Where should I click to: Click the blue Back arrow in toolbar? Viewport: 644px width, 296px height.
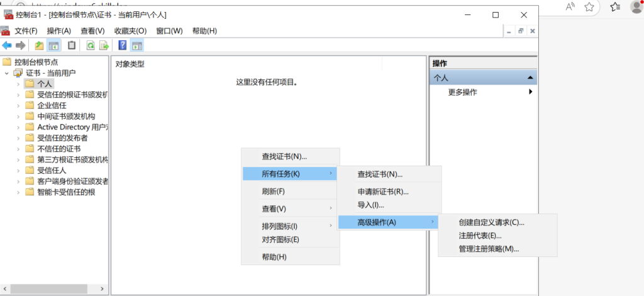tap(7, 45)
